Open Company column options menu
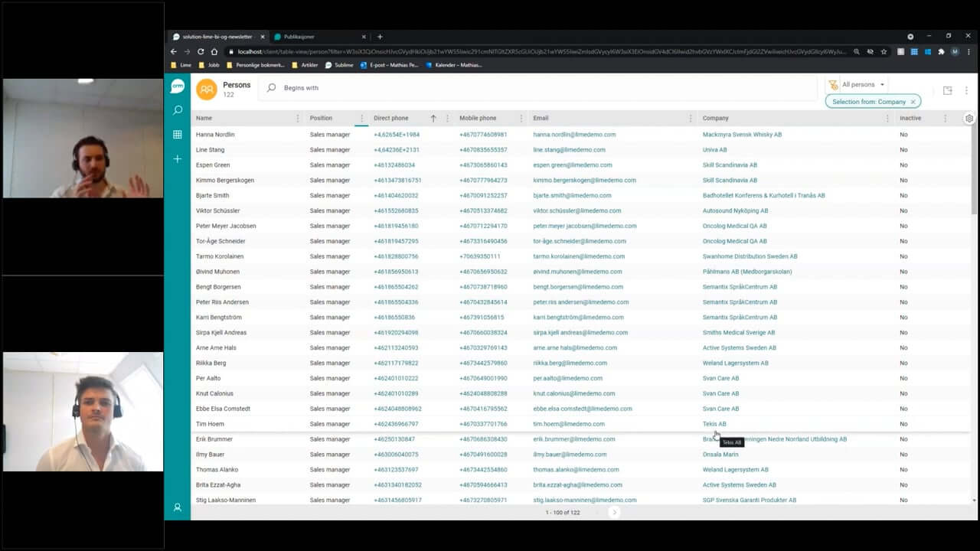The width and height of the screenshot is (980, 551). [887, 119]
